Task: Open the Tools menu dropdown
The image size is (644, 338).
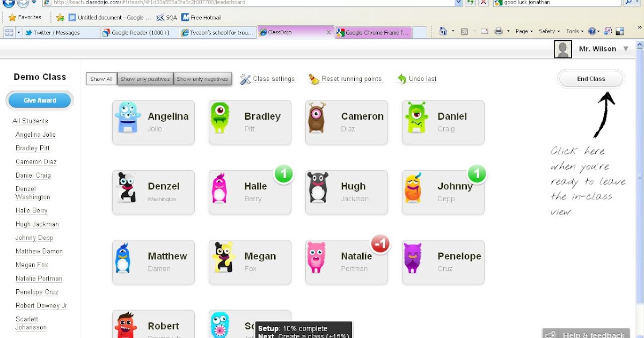Action: point(575,32)
